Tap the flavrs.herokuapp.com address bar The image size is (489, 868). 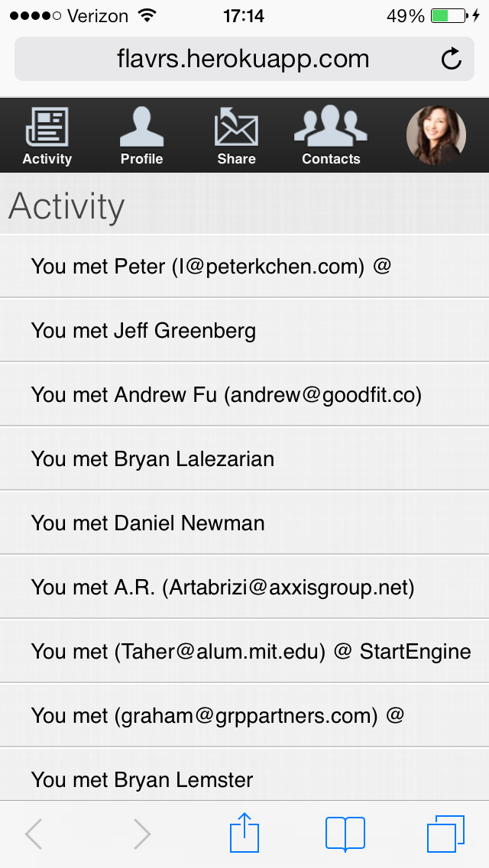point(243,59)
